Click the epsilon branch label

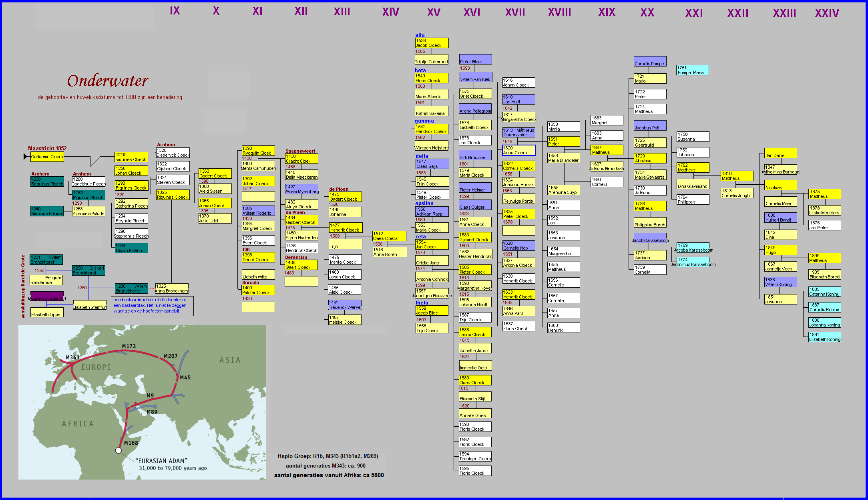click(424, 204)
